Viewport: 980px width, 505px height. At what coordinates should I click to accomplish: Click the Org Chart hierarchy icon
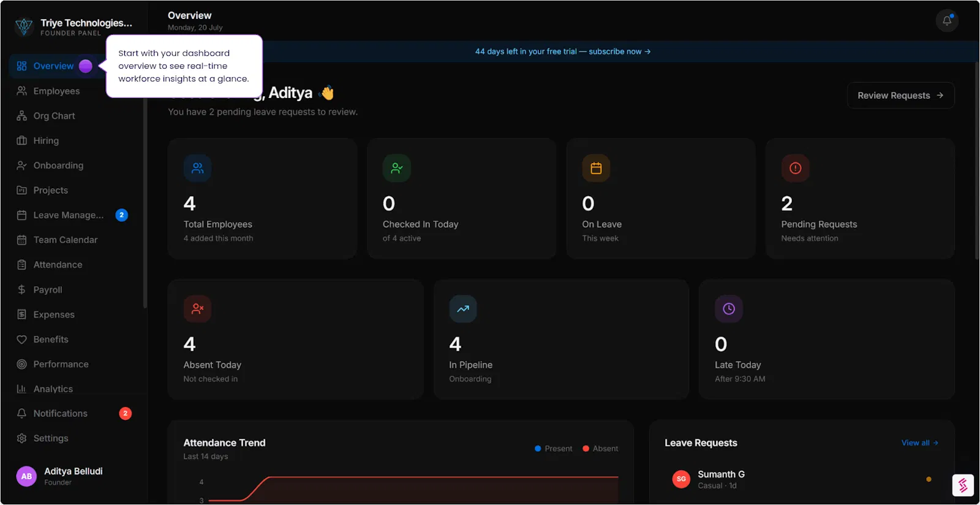(x=22, y=116)
